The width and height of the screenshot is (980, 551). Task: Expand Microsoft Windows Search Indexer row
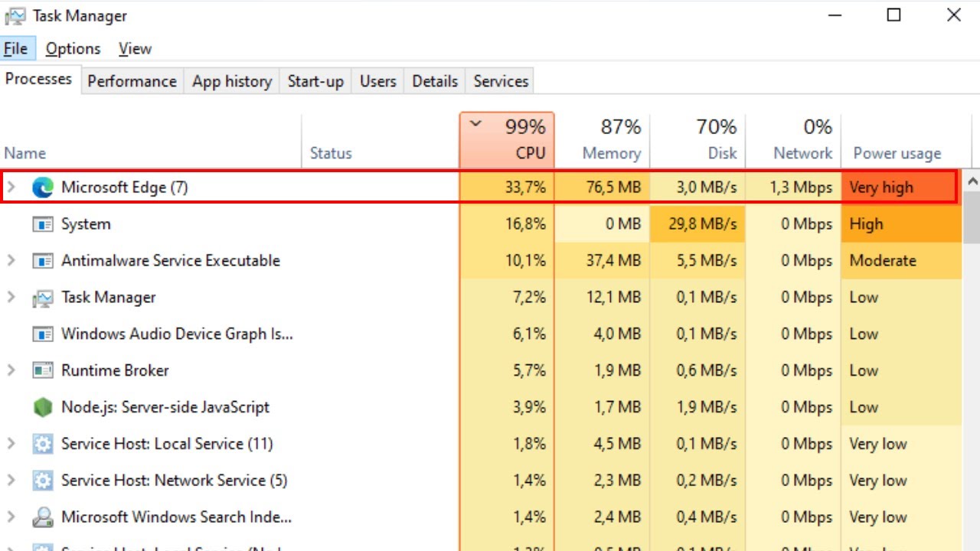pyautogui.click(x=11, y=517)
